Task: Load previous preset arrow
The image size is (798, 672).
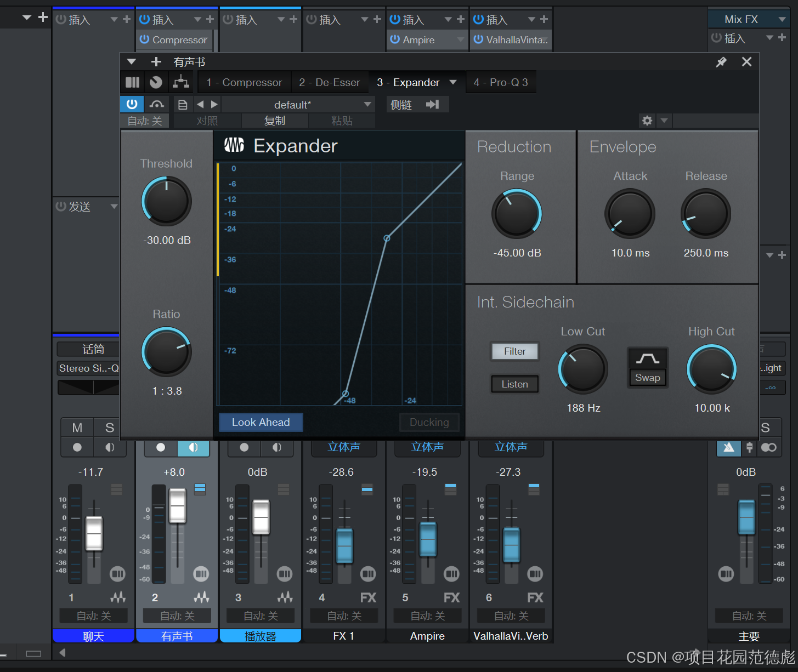Action: 200,104
